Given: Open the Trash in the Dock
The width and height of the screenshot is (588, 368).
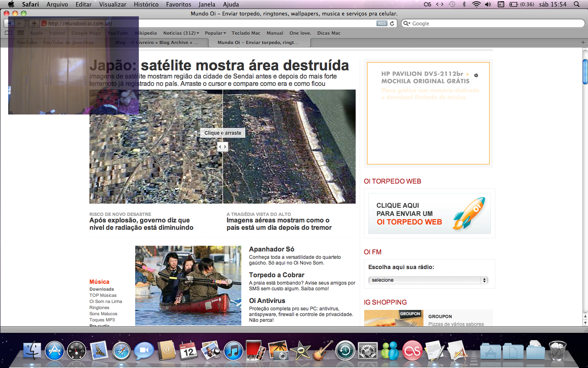Looking at the screenshot, I should (x=558, y=351).
